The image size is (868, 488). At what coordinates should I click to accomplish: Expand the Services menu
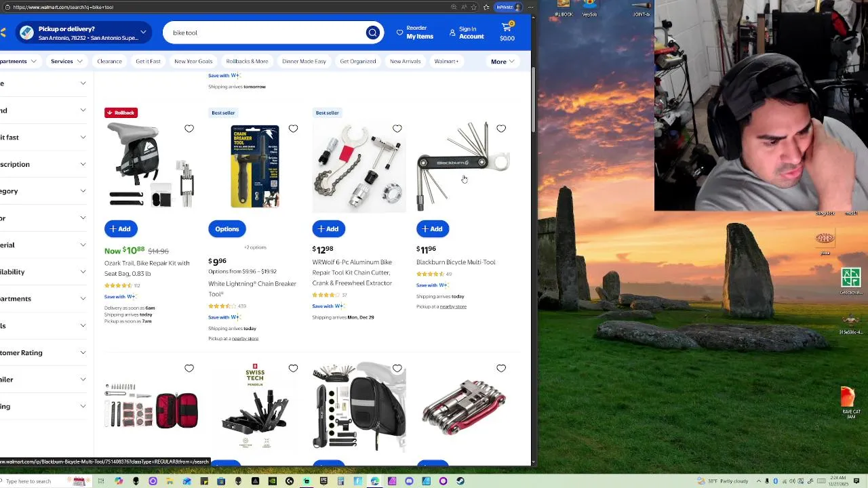coord(66,61)
